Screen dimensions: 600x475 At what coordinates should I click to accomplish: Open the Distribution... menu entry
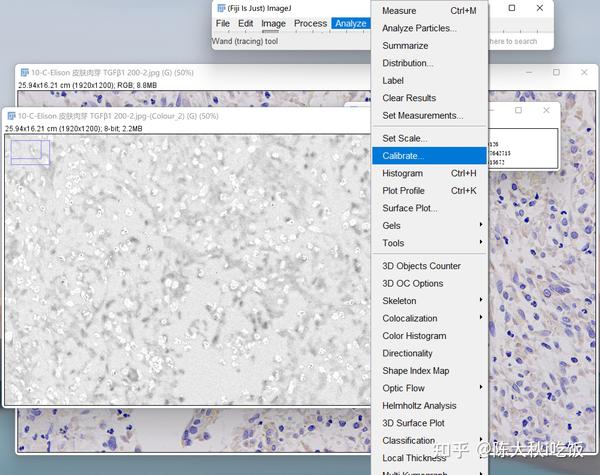429,63
